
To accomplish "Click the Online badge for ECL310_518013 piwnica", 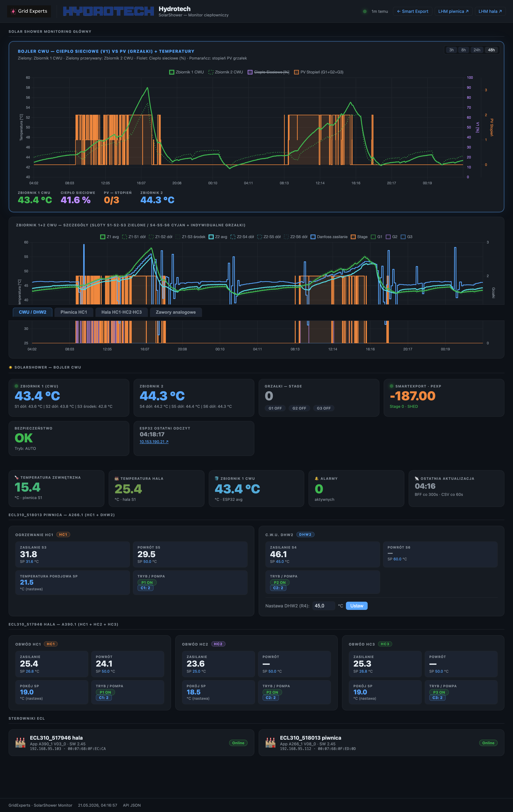I will 488,743.
